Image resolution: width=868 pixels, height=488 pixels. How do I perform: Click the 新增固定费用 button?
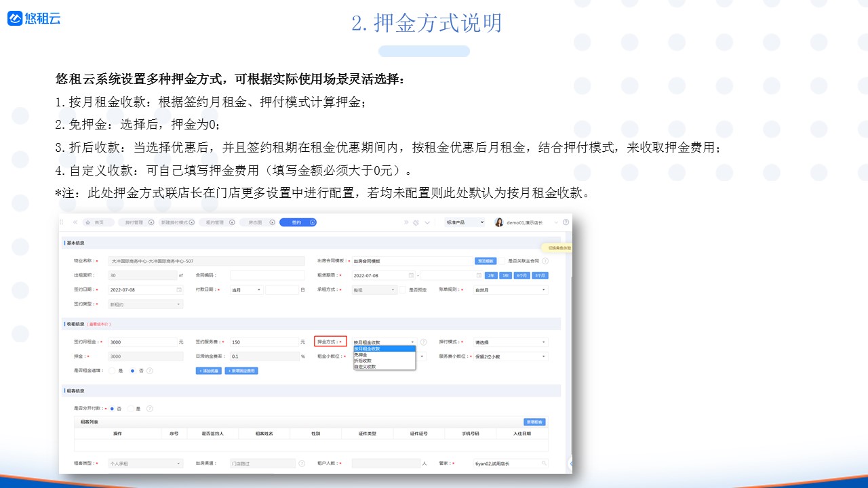[241, 371]
